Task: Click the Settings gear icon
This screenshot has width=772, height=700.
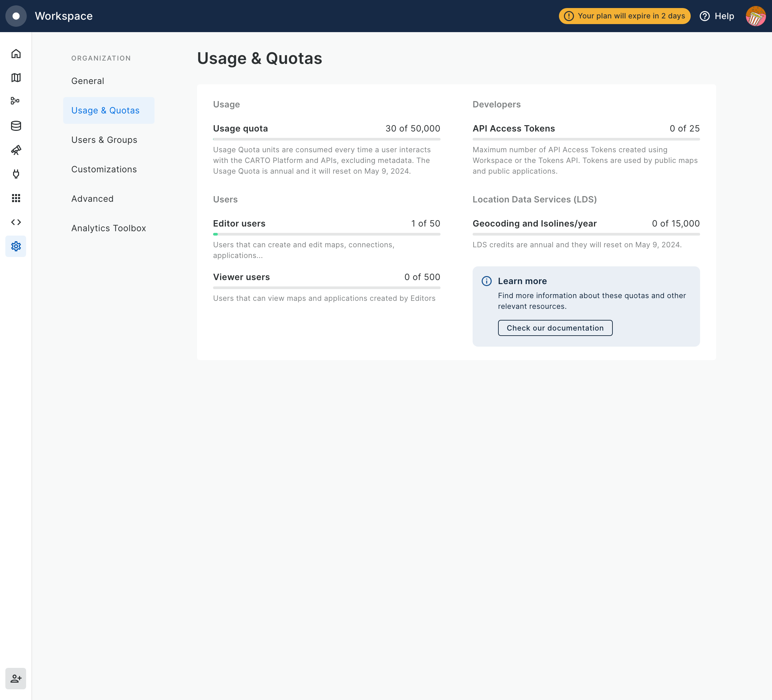Action: tap(16, 246)
